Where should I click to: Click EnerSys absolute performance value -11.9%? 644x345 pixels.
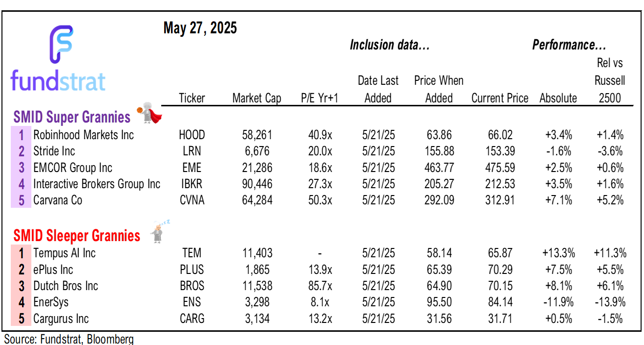click(558, 302)
